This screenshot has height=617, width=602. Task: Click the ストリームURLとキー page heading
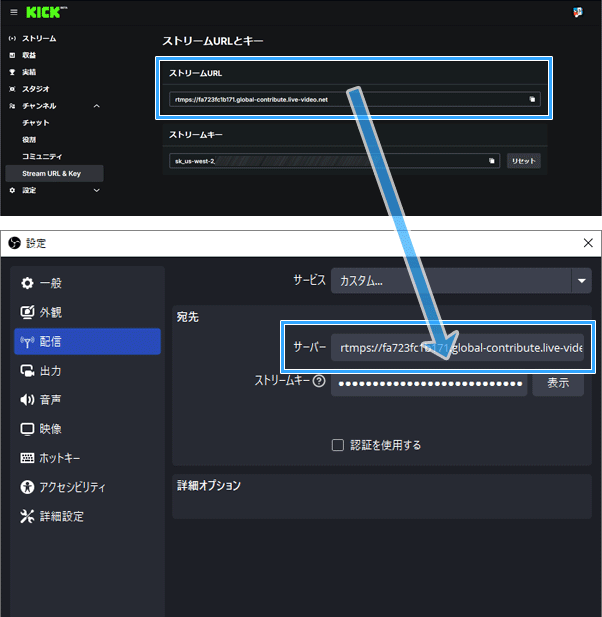coord(213,41)
